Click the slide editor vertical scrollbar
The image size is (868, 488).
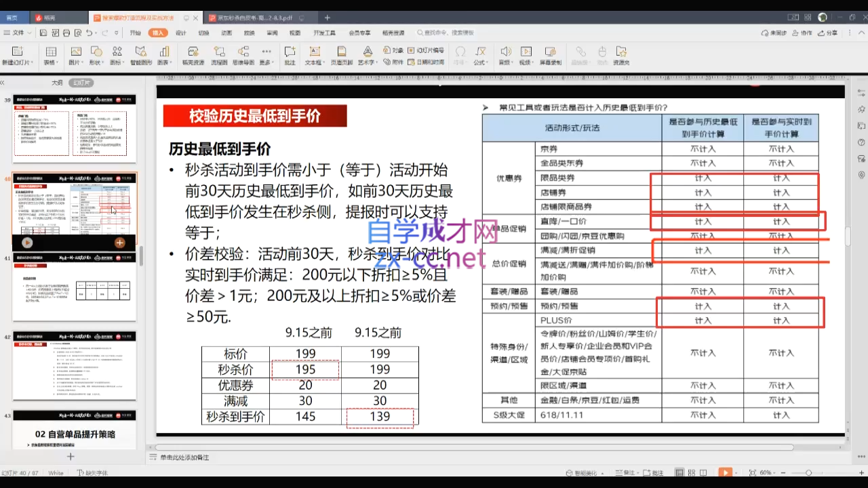pyautogui.click(x=848, y=237)
